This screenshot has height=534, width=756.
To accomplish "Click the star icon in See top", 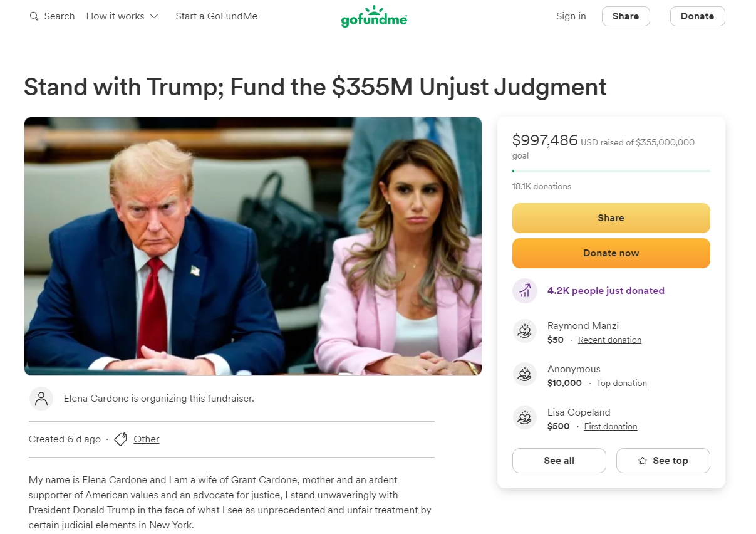I will tap(642, 461).
